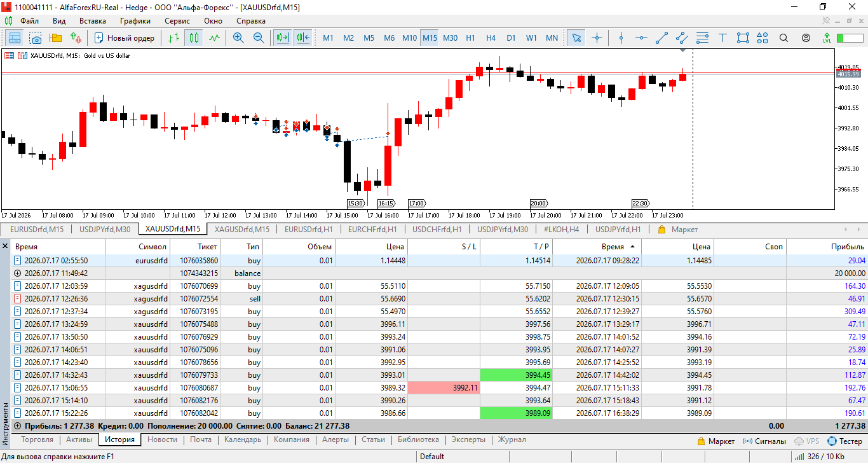
Task: Open the search magnifier icon
Action: point(784,38)
